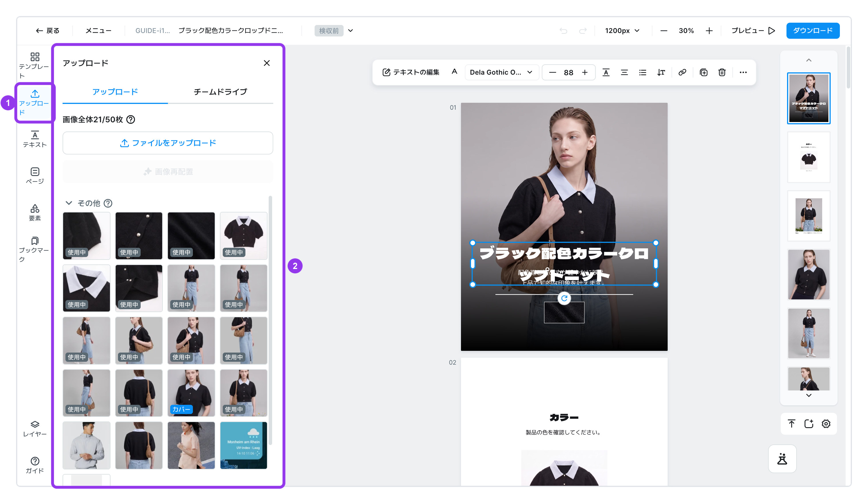The width and height of the screenshot is (868, 503).
Task: Open the レイヤー layers panel
Action: pyautogui.click(x=35, y=429)
